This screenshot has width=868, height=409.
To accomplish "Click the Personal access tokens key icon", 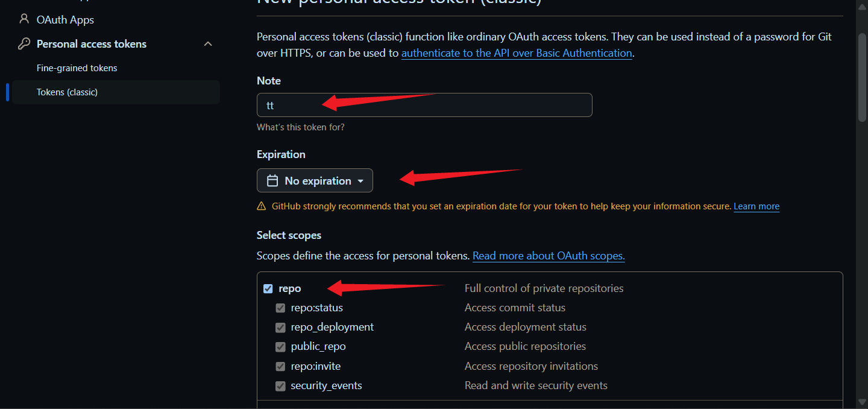I will (24, 44).
